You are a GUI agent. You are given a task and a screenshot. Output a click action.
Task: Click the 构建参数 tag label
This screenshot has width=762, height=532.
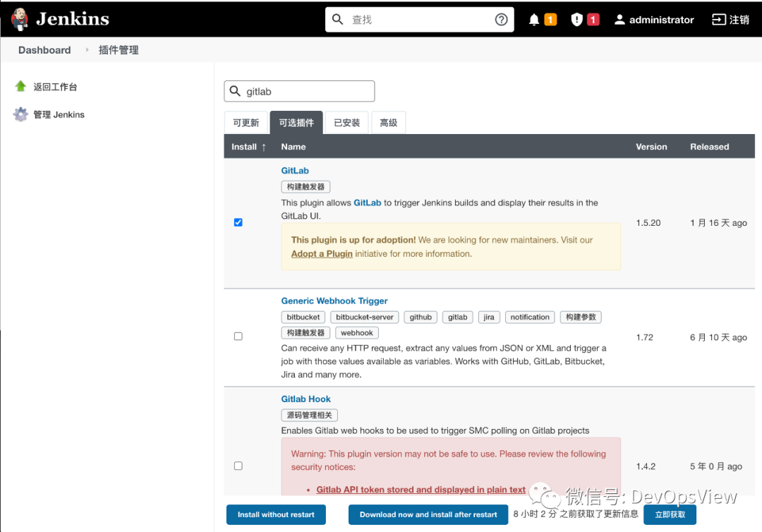pos(581,317)
